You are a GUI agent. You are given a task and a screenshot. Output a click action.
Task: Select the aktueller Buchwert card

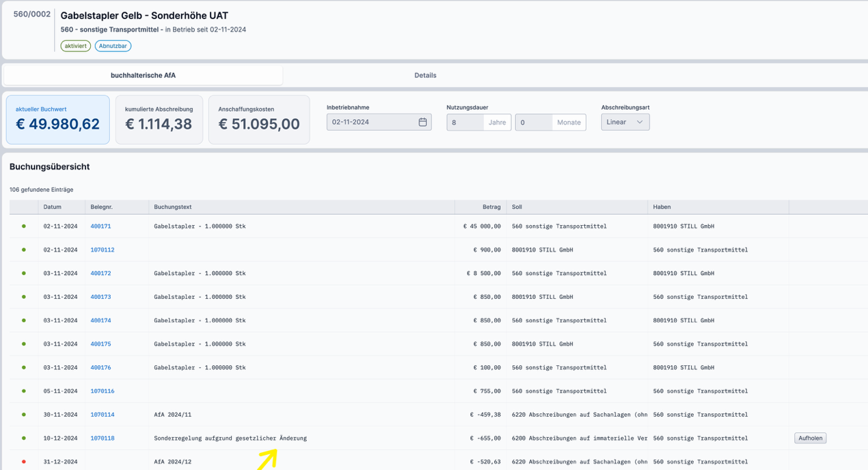(x=58, y=120)
